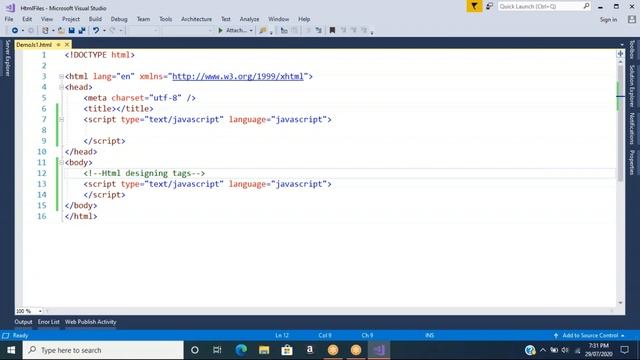This screenshot has width=640, height=360.
Task: Open the Analyze menu
Action: 249,19
